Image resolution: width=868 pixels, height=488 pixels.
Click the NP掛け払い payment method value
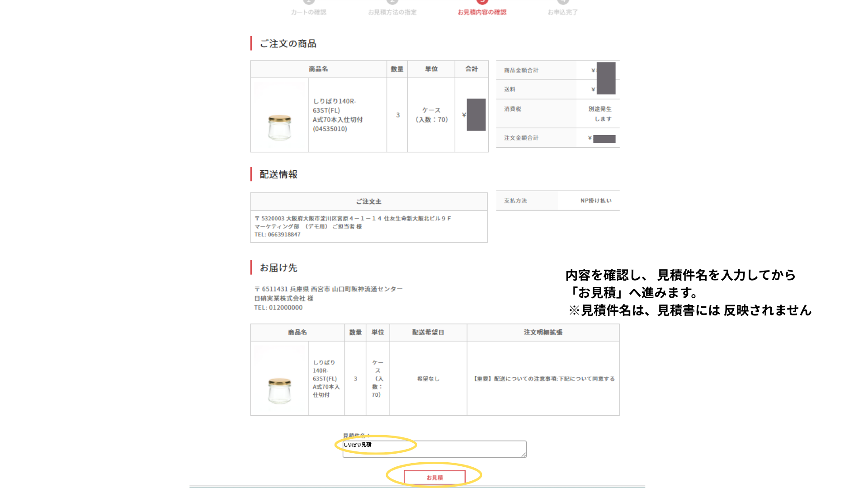pos(595,201)
